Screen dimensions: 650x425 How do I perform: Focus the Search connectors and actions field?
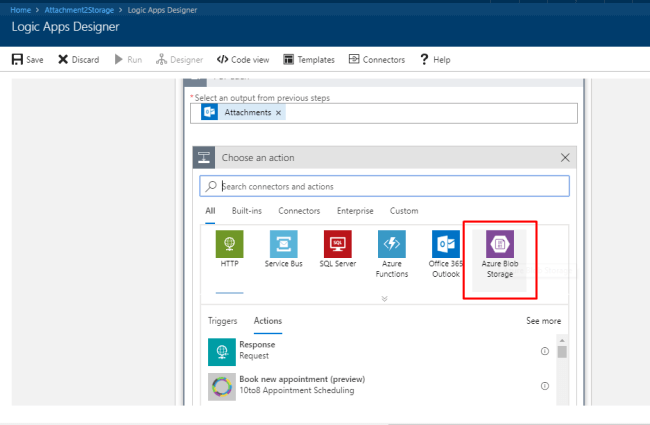(x=384, y=186)
